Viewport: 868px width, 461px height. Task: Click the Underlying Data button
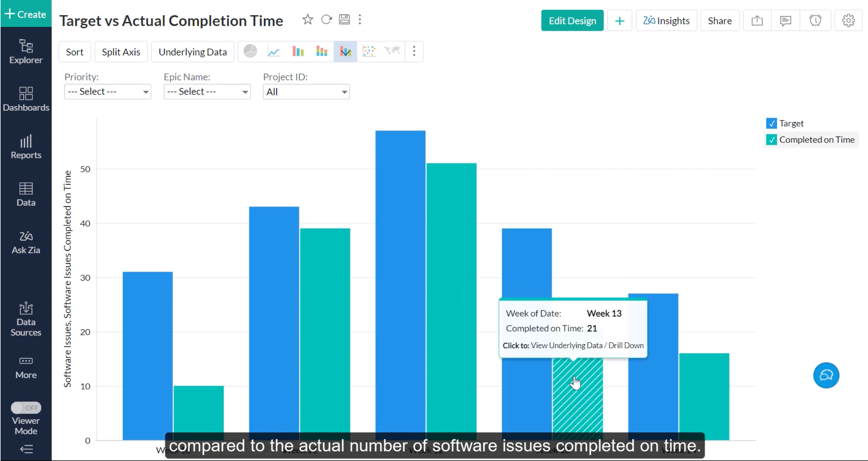(192, 52)
